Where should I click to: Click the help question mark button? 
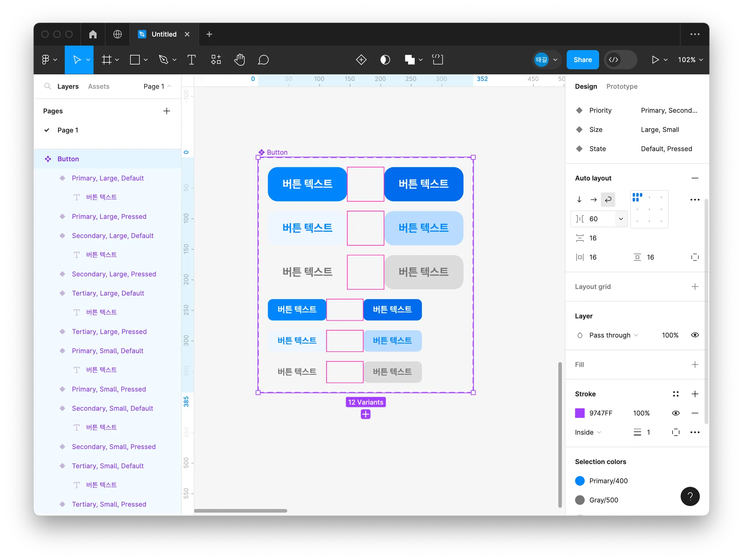click(690, 496)
